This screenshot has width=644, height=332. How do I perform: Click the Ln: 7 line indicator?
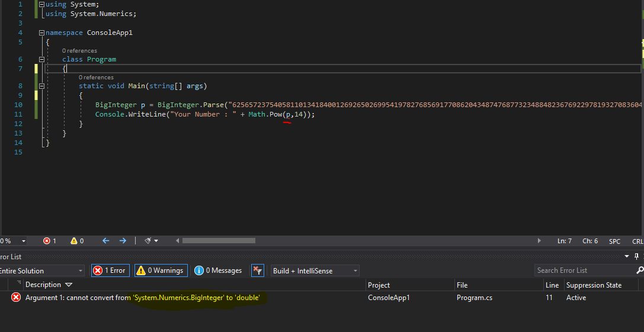[x=565, y=241]
